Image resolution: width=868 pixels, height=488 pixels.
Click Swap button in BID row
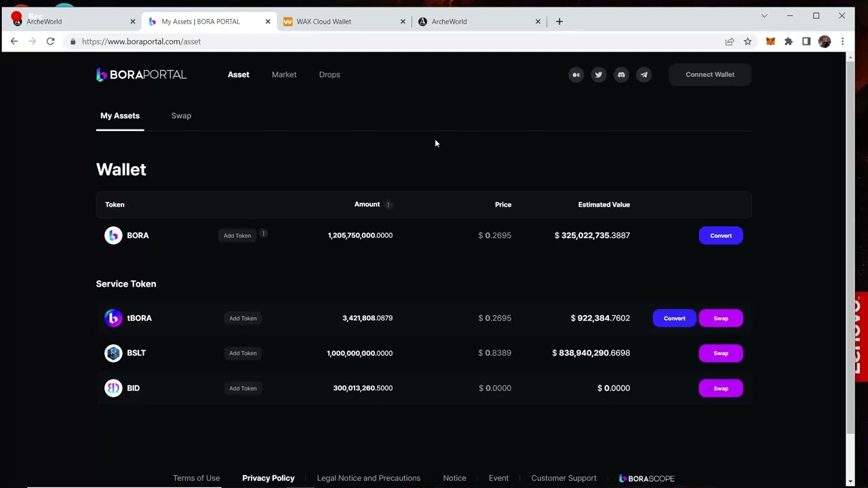coord(721,388)
